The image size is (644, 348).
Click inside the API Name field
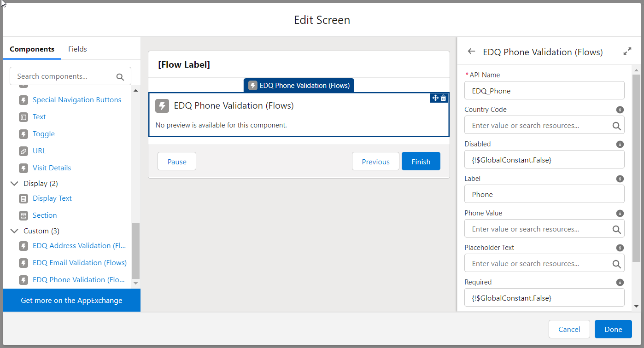[544, 90]
